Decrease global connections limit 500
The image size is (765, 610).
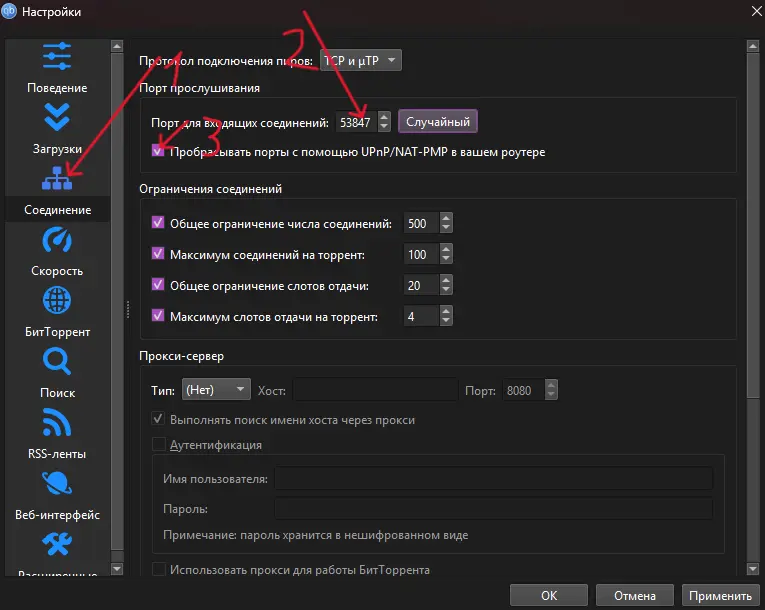click(x=446, y=228)
